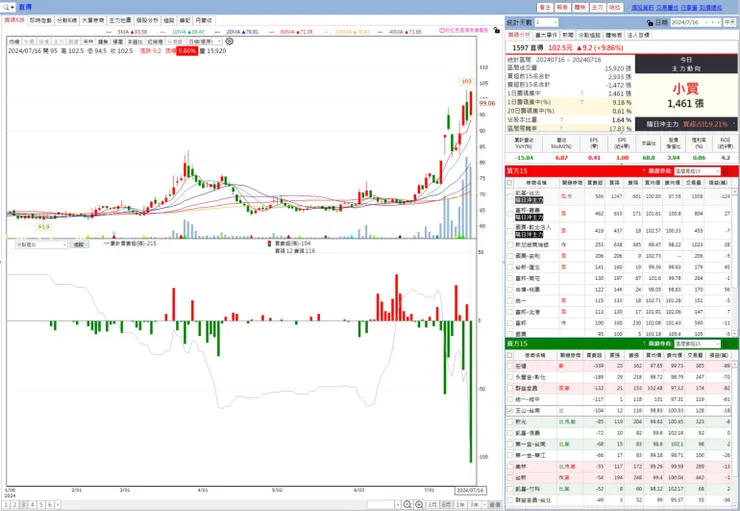Open the 日期 date picker dropdown
This screenshot has height=511, width=740.
click(x=707, y=23)
